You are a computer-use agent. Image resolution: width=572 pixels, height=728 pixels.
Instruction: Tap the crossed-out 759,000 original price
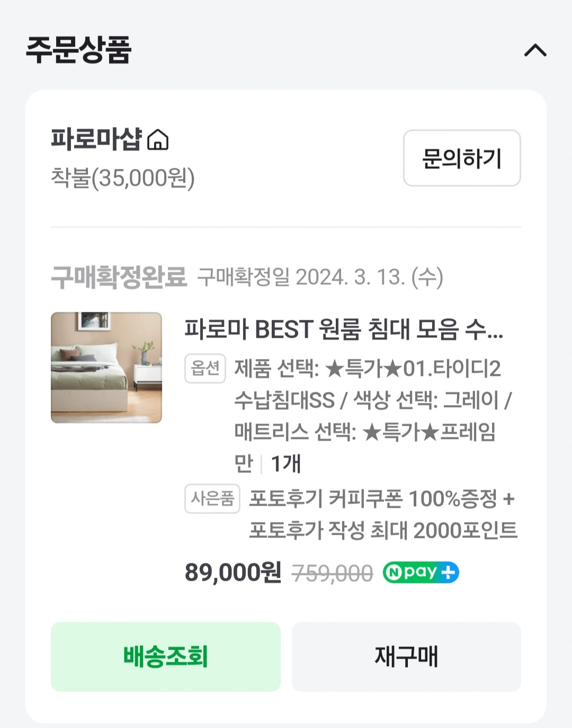point(332,573)
